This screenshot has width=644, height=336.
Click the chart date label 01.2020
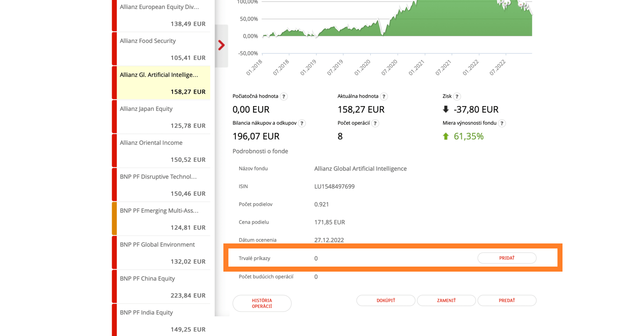click(362, 67)
